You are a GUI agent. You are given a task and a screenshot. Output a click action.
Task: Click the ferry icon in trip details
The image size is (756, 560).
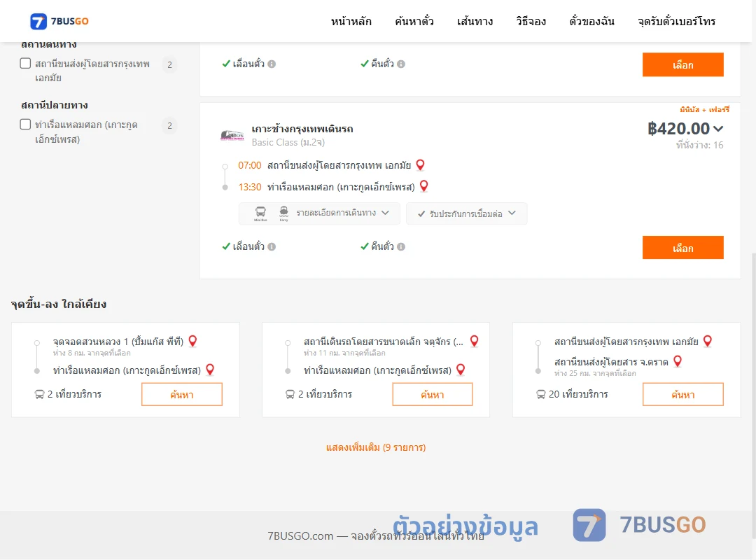click(x=284, y=213)
